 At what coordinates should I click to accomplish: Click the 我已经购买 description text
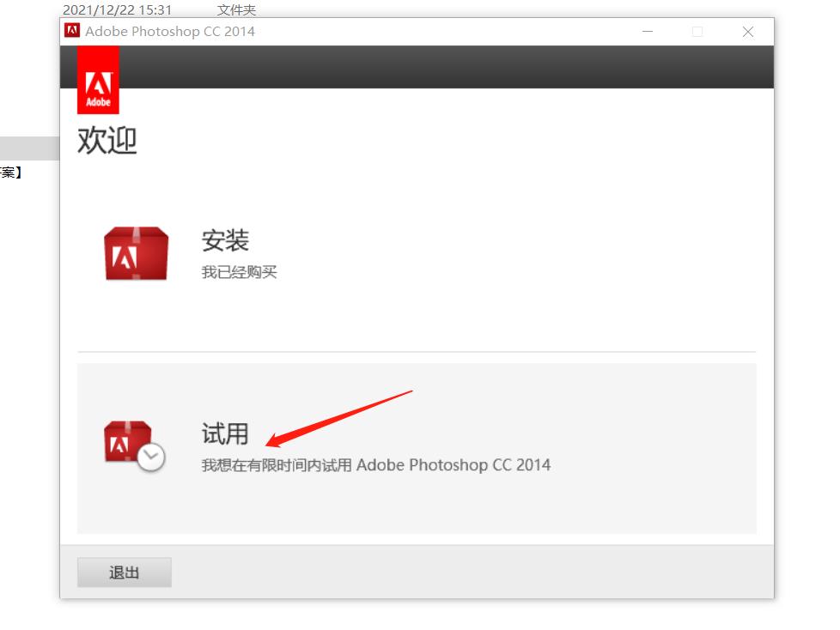239,272
